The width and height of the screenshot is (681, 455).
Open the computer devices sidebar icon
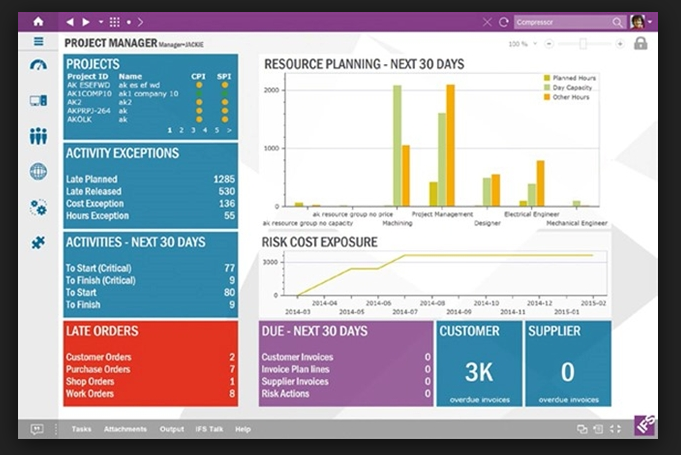38,100
